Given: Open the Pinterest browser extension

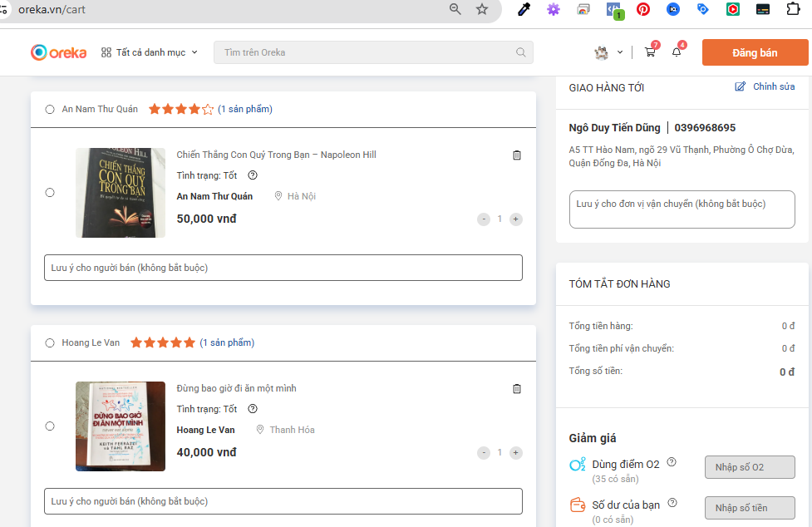Looking at the screenshot, I should click(x=643, y=9).
